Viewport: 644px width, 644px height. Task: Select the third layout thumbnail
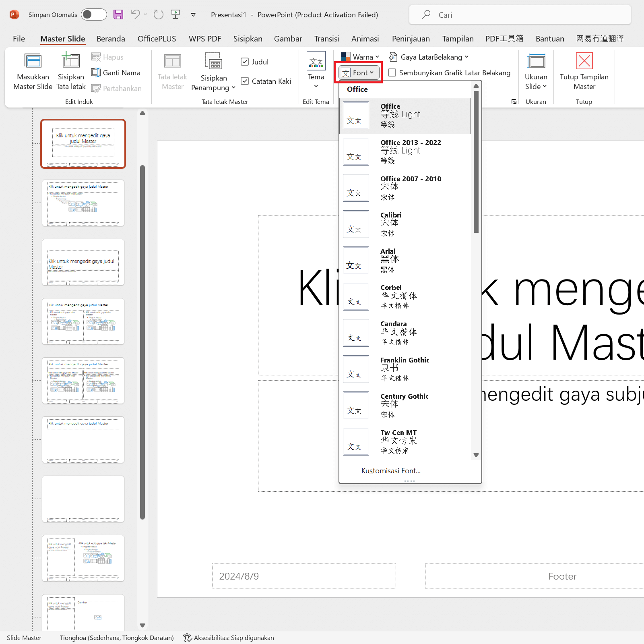click(x=83, y=262)
